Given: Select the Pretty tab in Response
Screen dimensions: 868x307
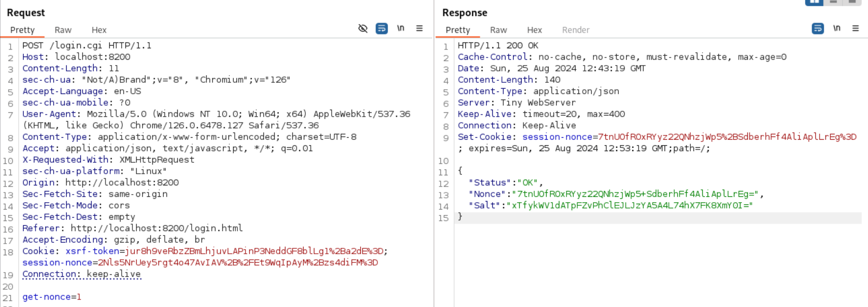Looking at the screenshot, I should click(458, 30).
